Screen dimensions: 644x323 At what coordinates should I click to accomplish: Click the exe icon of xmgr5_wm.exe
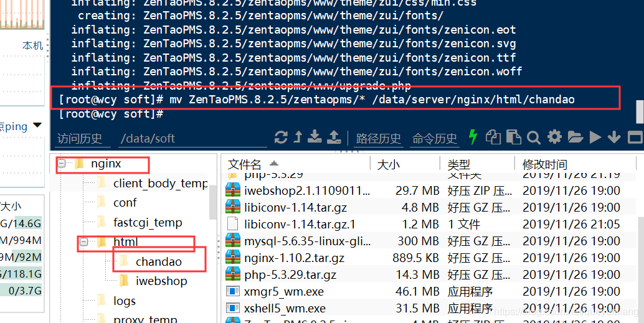point(233,291)
